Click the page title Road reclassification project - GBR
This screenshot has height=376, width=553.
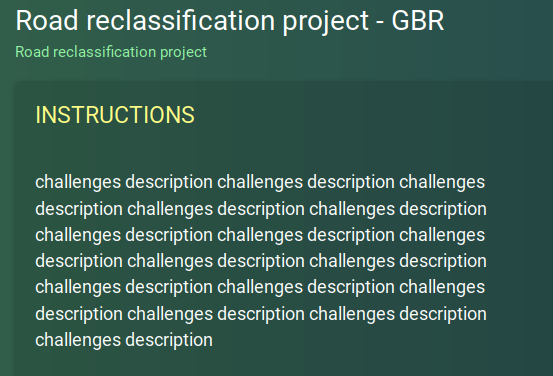(x=230, y=21)
